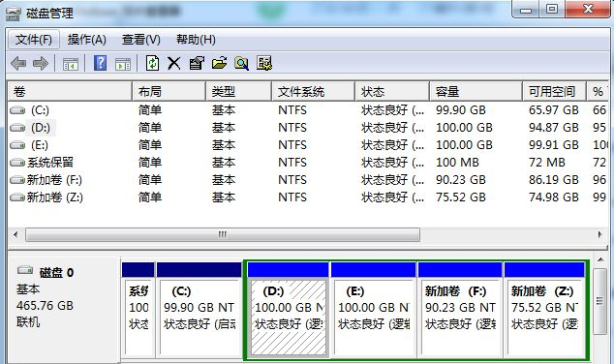The width and height of the screenshot is (614, 364).
Task: Open Properties toolbar icon
Action: [197, 63]
